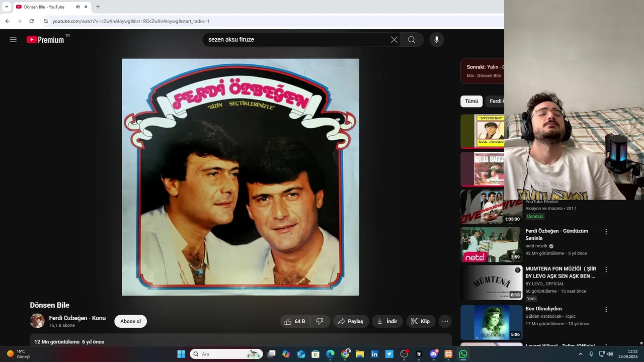The width and height of the screenshot is (644, 362).
Task: Open LinkedIn from taskbar
Action: click(374, 354)
